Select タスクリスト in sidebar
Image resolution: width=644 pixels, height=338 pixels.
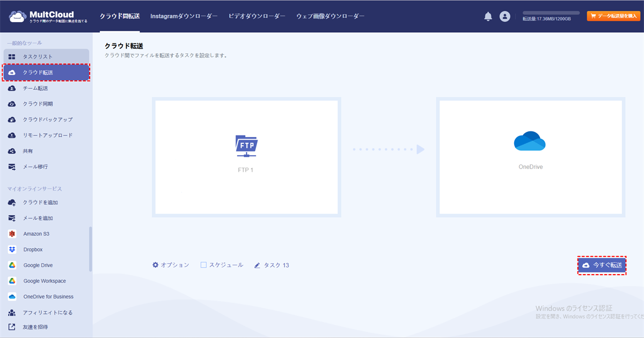pyautogui.click(x=46, y=56)
